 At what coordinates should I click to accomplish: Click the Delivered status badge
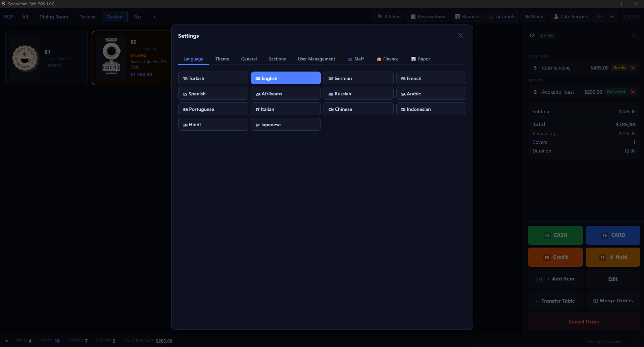click(x=616, y=92)
